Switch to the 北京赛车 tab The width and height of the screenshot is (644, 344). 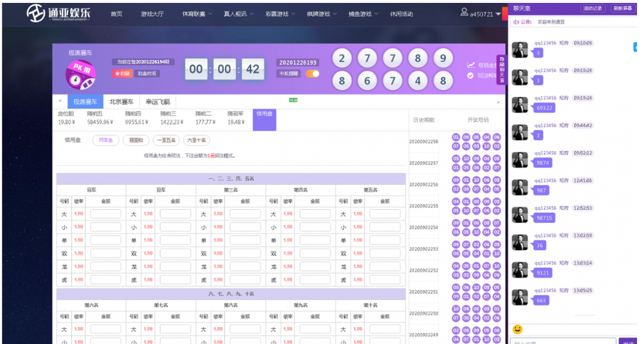121,102
